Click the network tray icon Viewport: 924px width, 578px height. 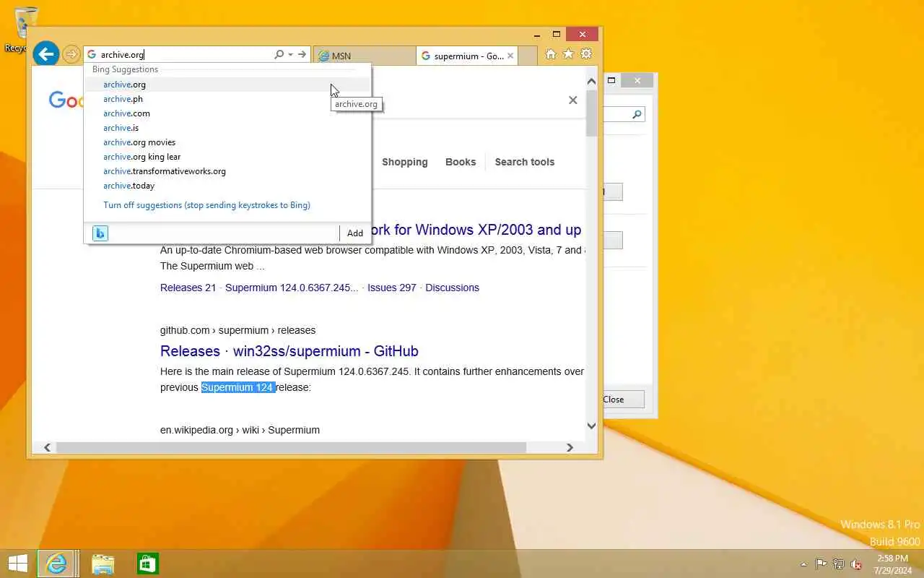[x=838, y=564]
